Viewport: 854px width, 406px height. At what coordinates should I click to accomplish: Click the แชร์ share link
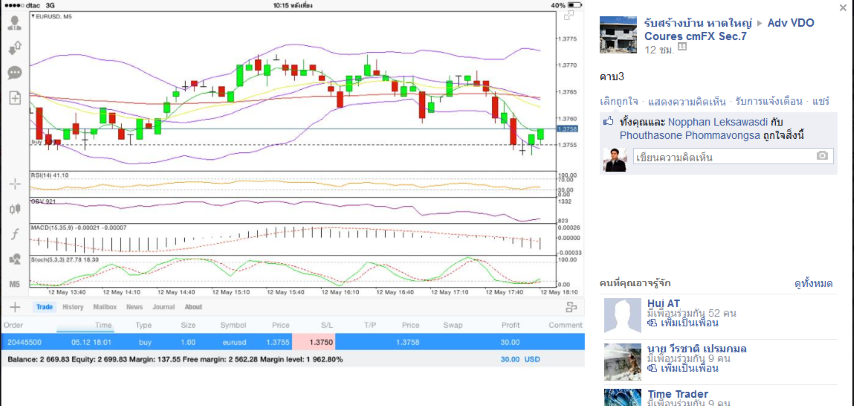pos(820,101)
